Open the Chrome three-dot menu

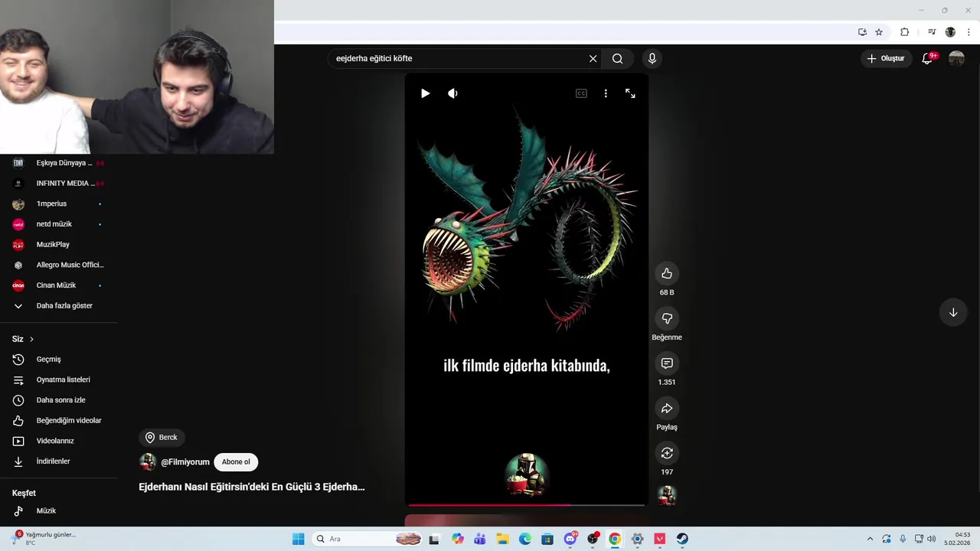pos(969,32)
